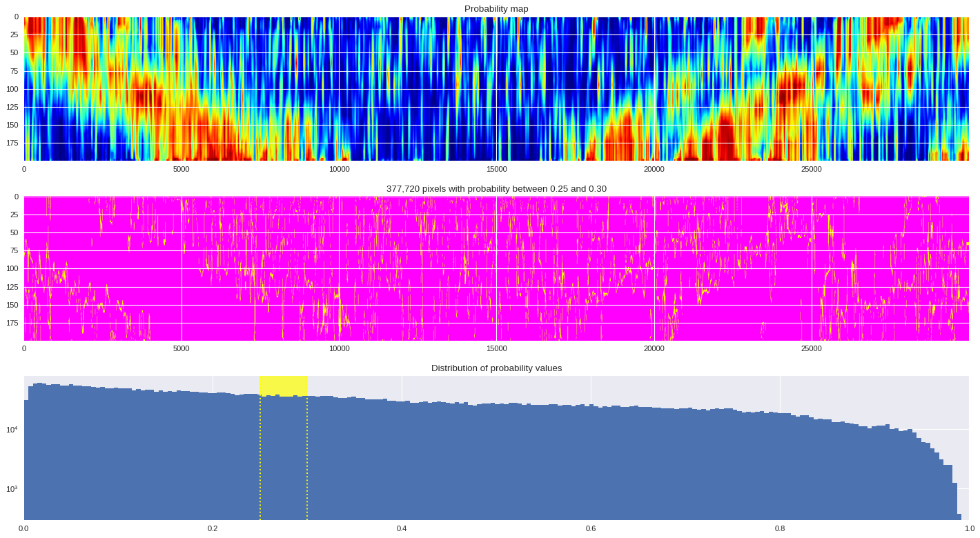The image size is (980, 538).
Task: Click the right dotted yellow line in histogram
Action: (307, 455)
